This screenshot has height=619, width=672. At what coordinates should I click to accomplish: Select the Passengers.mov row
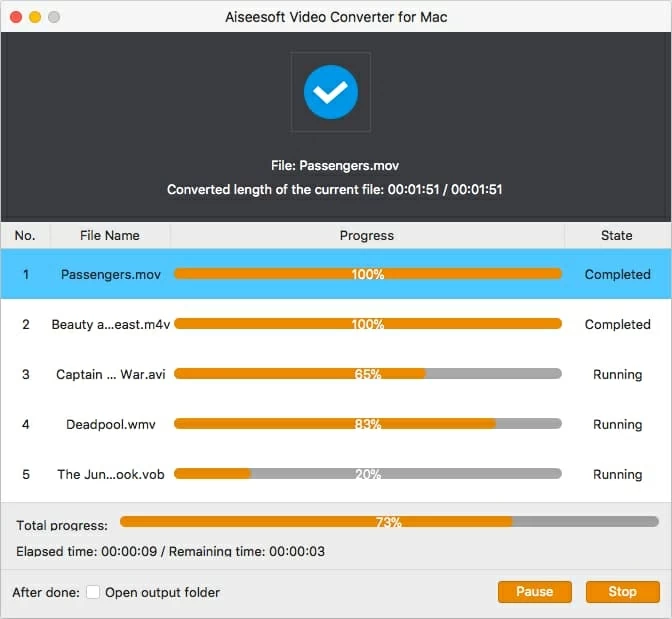(110, 274)
